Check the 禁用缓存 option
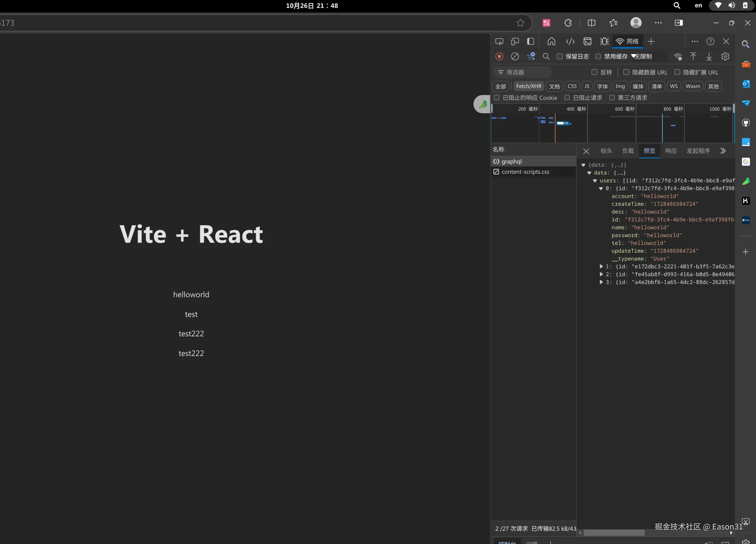Screen dimensions: 756x544 pyautogui.click(x=598, y=56)
